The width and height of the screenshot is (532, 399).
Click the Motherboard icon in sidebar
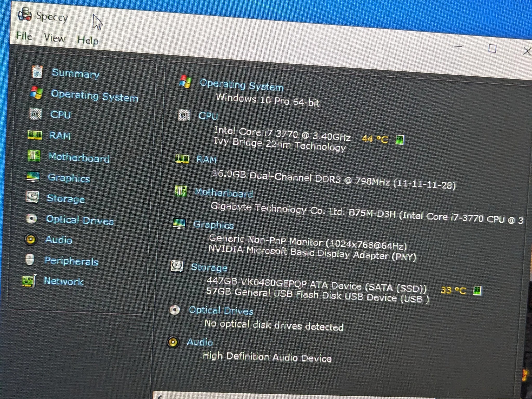(34, 156)
